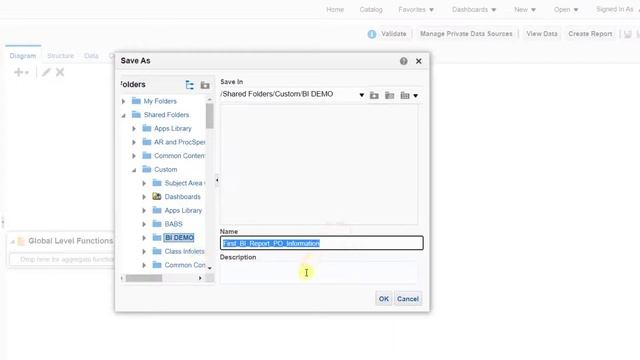
Task: Select the Class Infolets folder
Action: (x=184, y=251)
